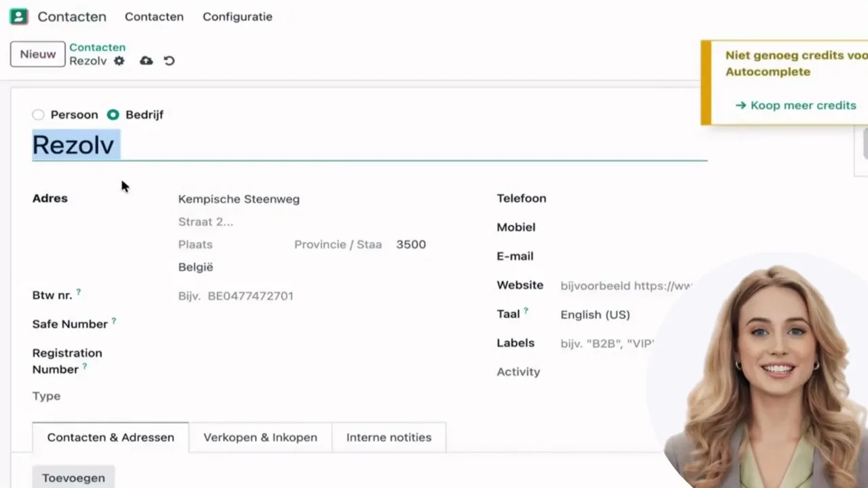
Task: Select the Bedrijf radio button
Action: [113, 115]
